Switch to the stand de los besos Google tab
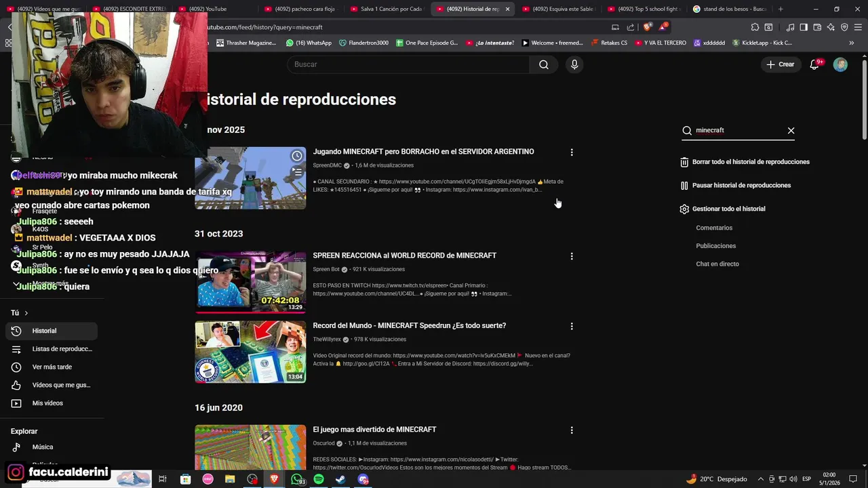 730,9
